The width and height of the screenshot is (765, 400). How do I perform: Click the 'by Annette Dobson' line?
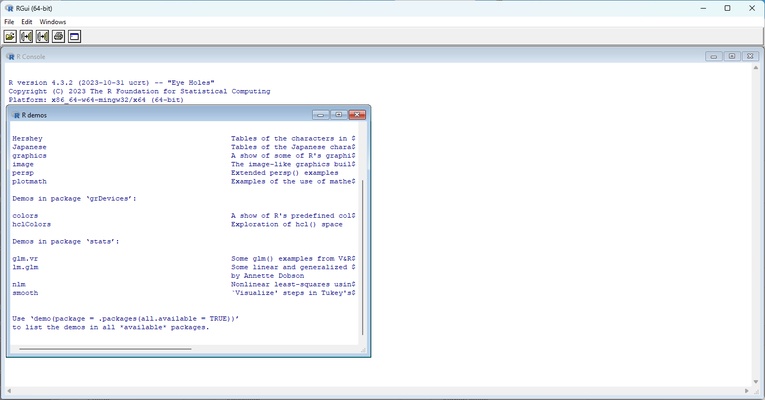(267, 276)
